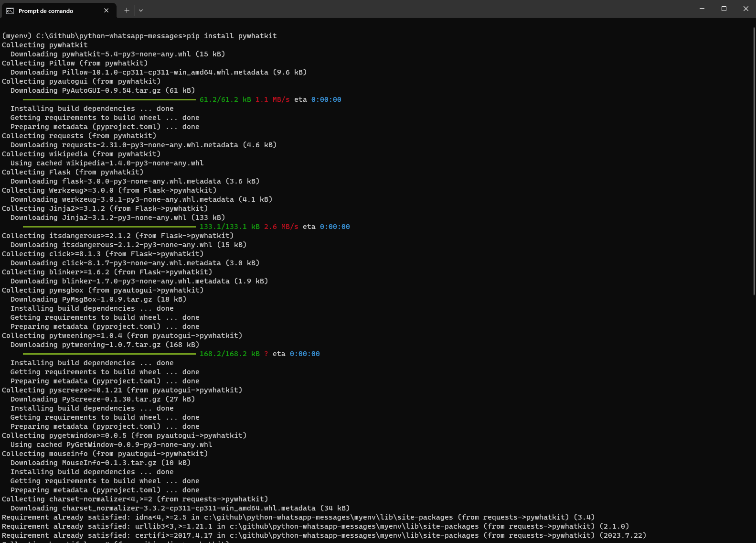The width and height of the screenshot is (756, 543).
Task: Click 'Using cached wikipedia-1.4.0-py3-none-any.whl' line
Action: (107, 163)
